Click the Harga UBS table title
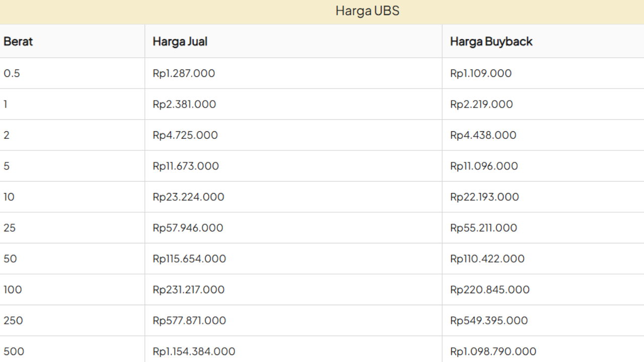This screenshot has width=644, height=362. (x=367, y=11)
